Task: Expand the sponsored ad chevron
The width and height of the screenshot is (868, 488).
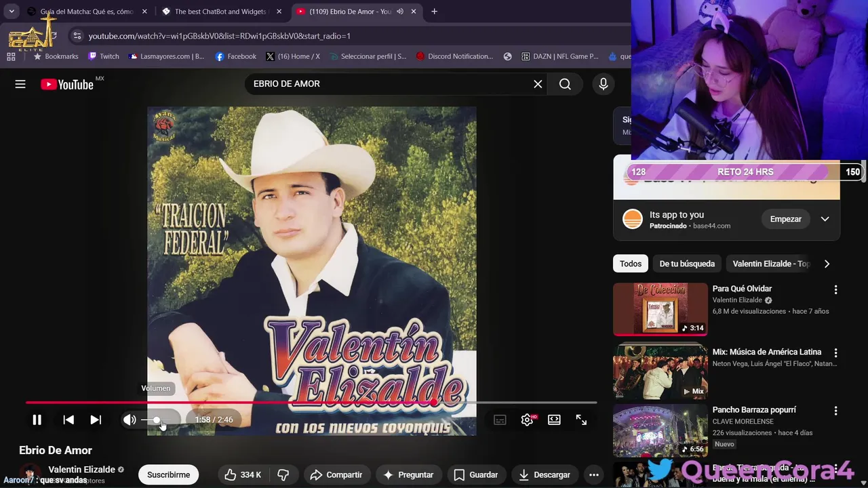Action: (825, 219)
